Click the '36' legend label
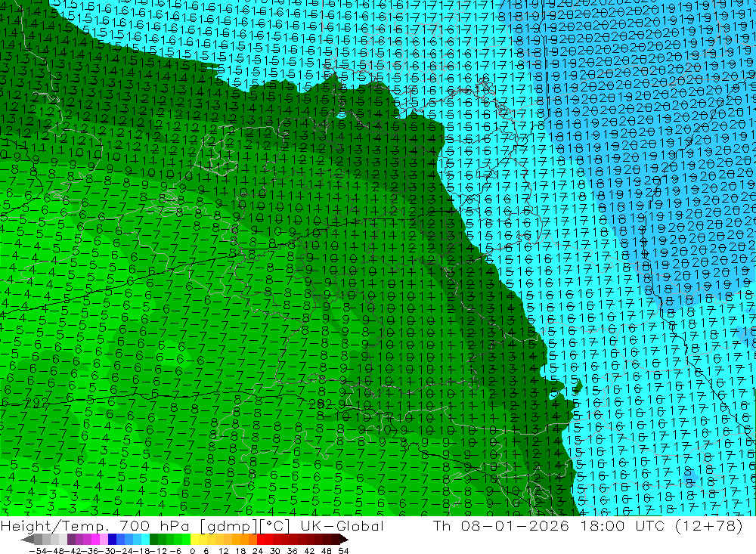 click(292, 551)
